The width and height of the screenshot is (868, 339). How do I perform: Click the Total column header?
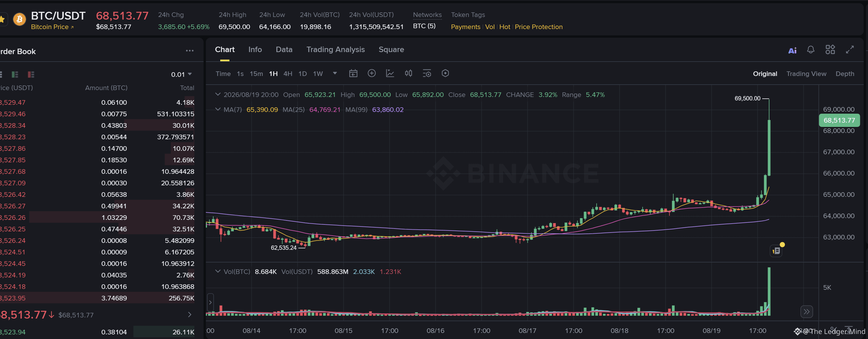coord(187,88)
